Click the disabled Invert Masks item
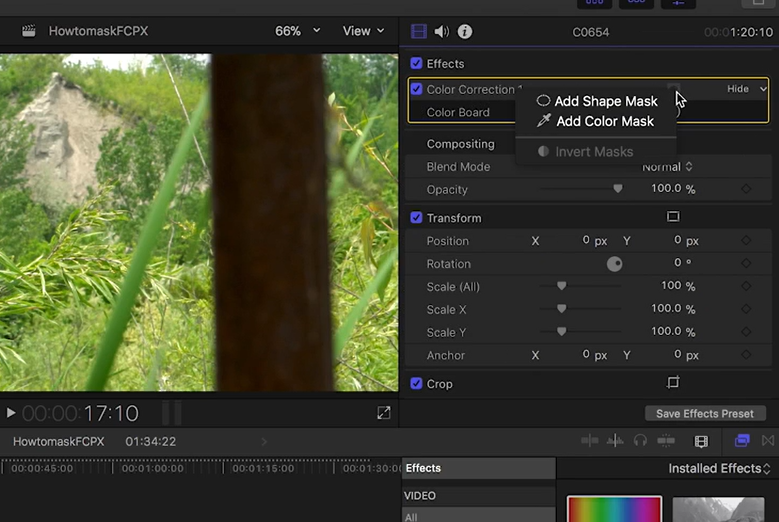 (585, 151)
